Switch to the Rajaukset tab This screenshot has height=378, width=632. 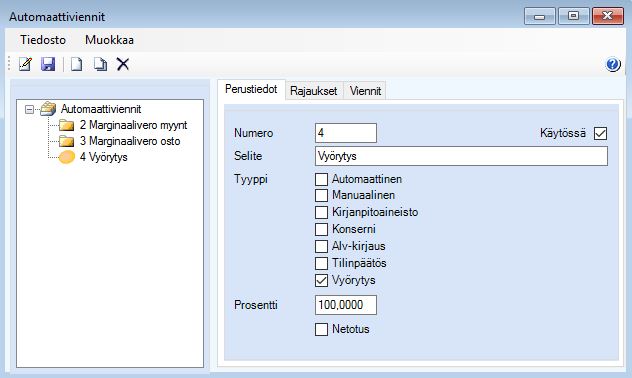click(314, 91)
